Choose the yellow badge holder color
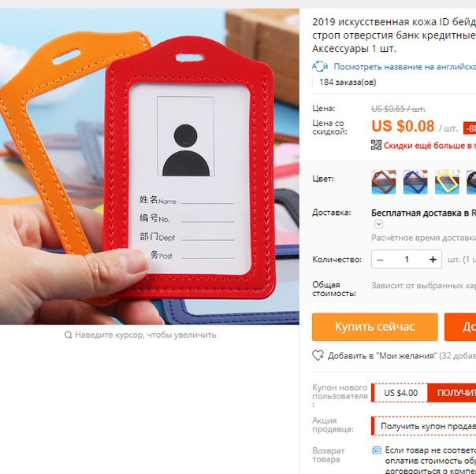Screen dimensions: 476x474 447,182
